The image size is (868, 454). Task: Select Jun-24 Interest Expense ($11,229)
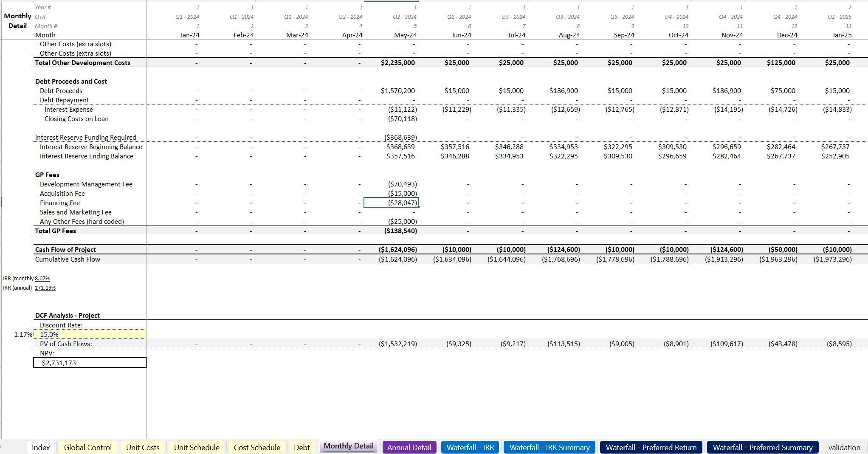pyautogui.click(x=457, y=109)
